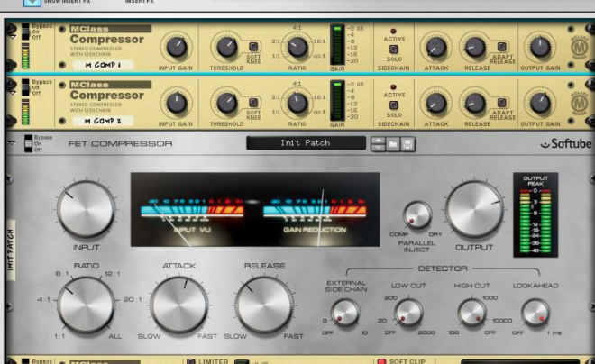Click the Ratio knob on M COMP 1
The image size is (595, 364).
(x=297, y=48)
